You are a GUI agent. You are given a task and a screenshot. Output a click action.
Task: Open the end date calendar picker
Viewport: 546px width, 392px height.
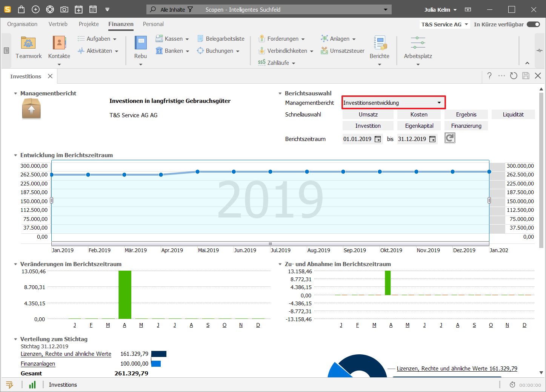[432, 139]
